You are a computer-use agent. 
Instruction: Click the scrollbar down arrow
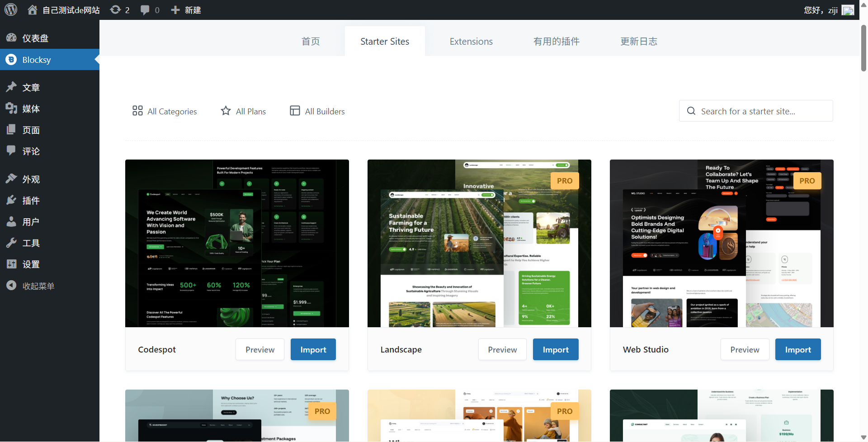863,437
